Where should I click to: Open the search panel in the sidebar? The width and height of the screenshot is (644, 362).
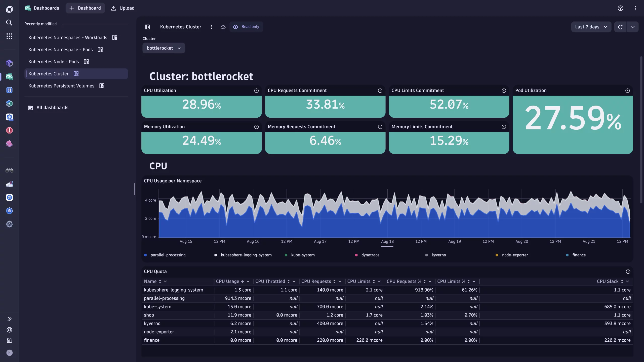click(x=9, y=23)
